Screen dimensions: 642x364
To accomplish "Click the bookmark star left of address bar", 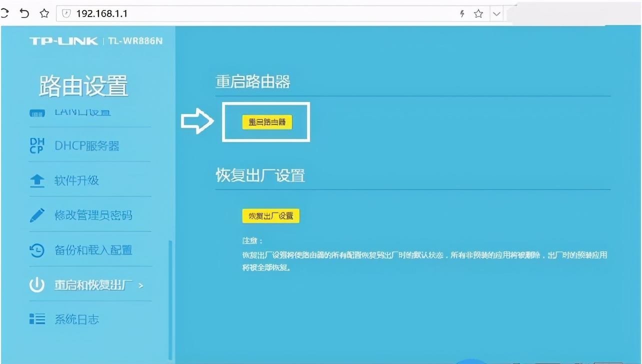I will (44, 13).
